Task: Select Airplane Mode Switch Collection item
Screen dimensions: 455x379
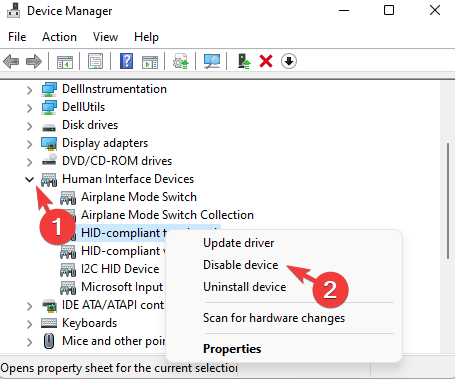Action: click(167, 215)
